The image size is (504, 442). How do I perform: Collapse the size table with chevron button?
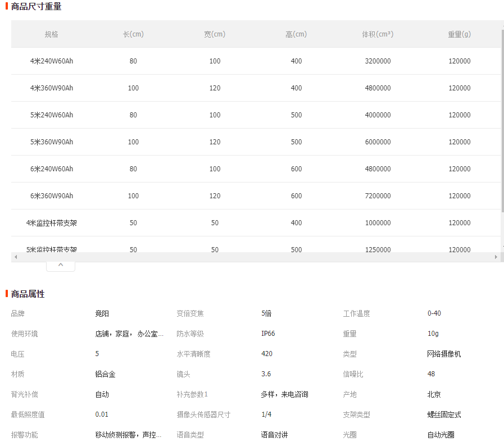(x=61, y=265)
